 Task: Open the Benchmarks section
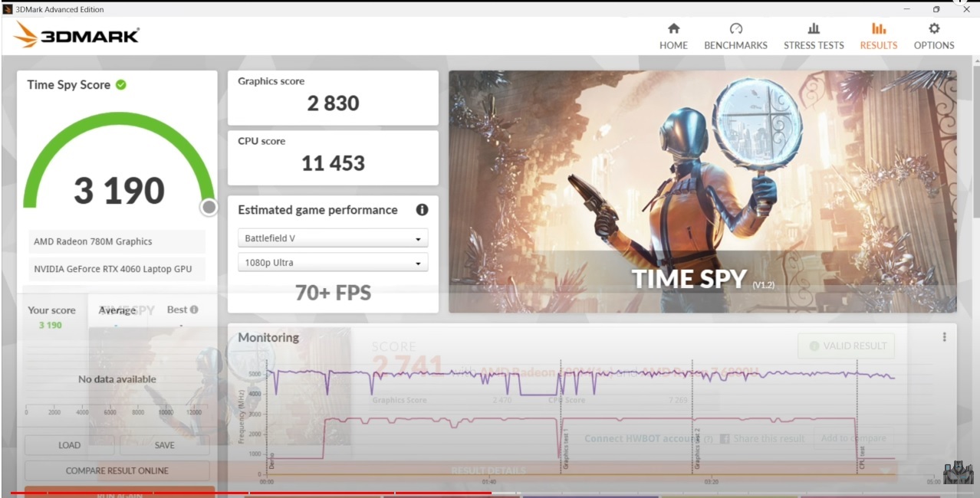tap(735, 36)
